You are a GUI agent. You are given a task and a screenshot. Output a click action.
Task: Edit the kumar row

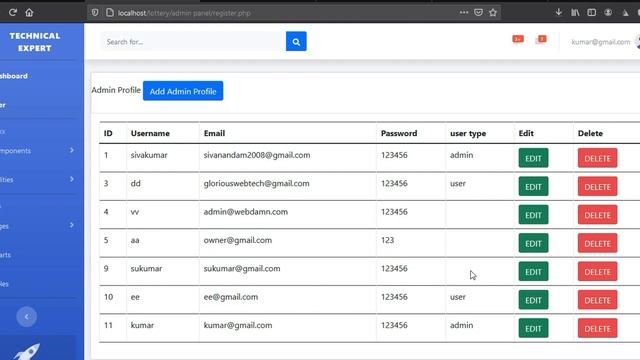coord(533,329)
